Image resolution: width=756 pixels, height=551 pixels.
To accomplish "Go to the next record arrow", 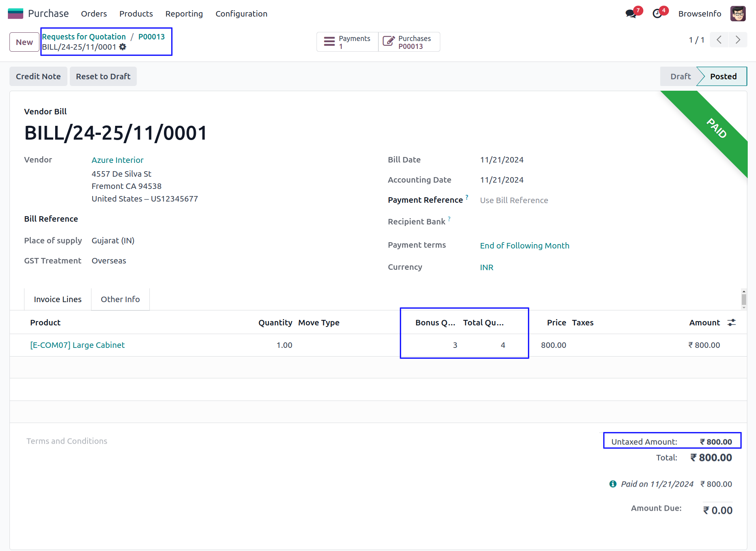I will point(737,40).
